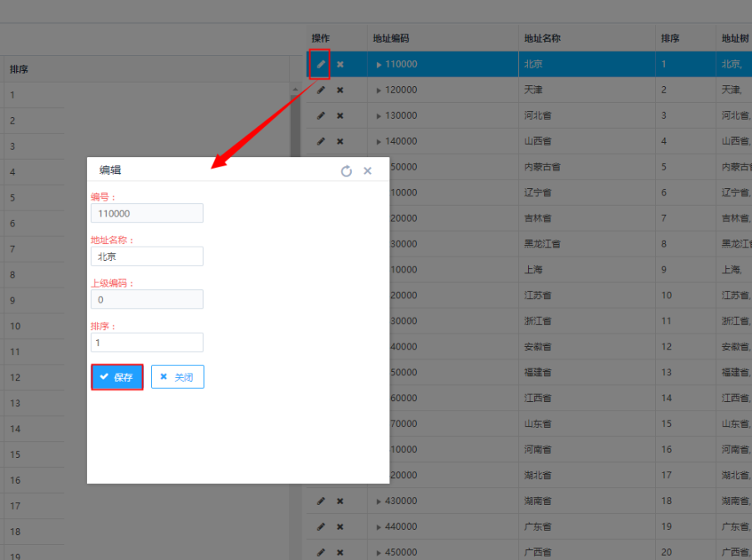Viewport: 752px width, 560px height.
Task: Open editor for 湖南省 row via pencil icon
Action: (320, 501)
